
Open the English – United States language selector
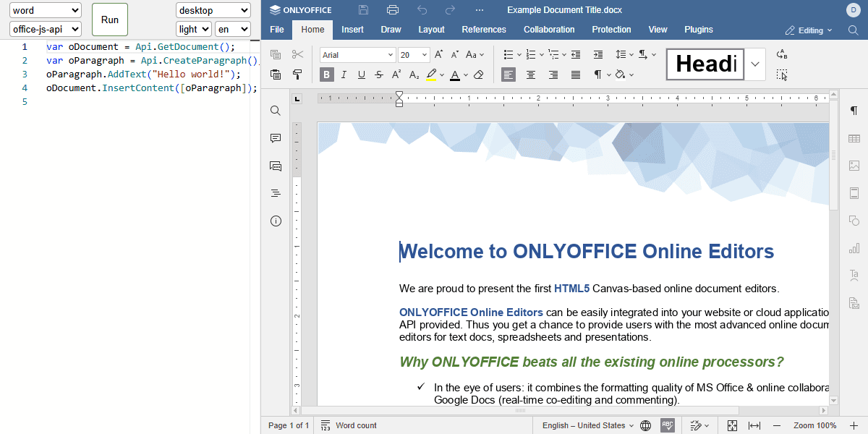click(x=588, y=425)
